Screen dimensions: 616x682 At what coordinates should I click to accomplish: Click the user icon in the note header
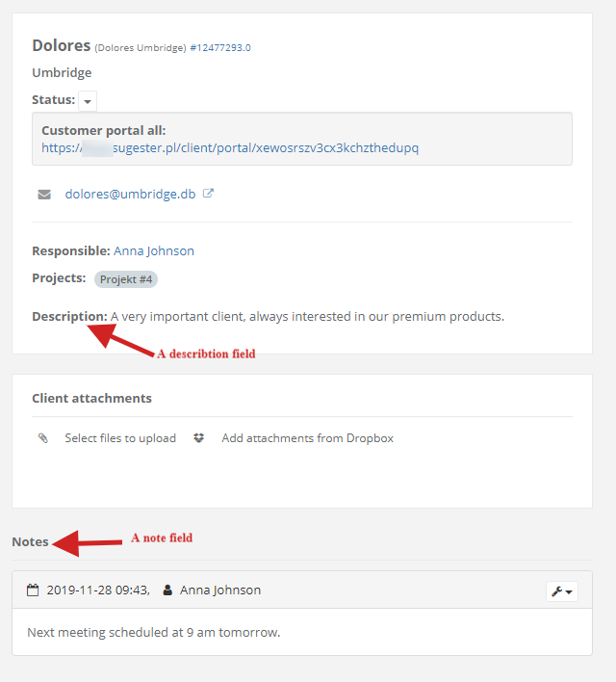[x=167, y=590]
